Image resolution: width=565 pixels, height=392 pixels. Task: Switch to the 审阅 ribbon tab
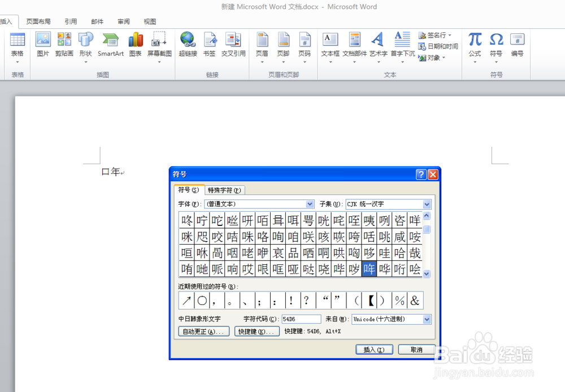124,21
